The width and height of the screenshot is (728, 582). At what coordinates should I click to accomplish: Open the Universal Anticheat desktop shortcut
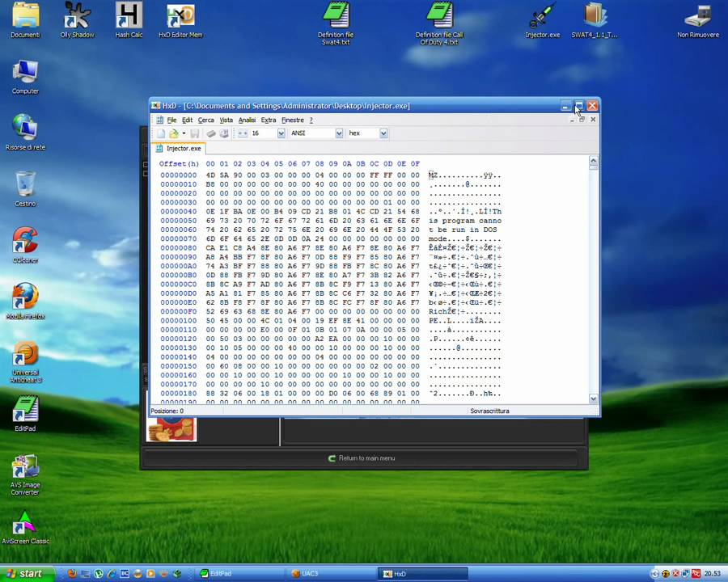pos(25,362)
